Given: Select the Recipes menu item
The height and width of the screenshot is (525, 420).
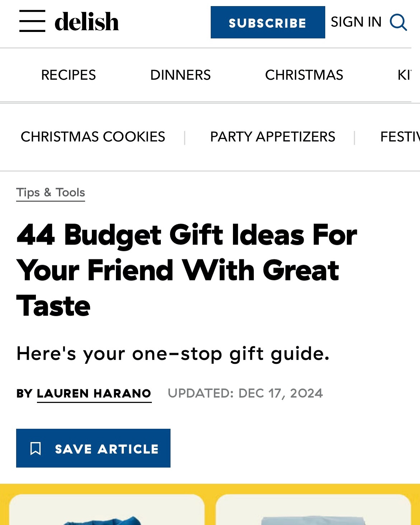Looking at the screenshot, I should (x=69, y=75).
